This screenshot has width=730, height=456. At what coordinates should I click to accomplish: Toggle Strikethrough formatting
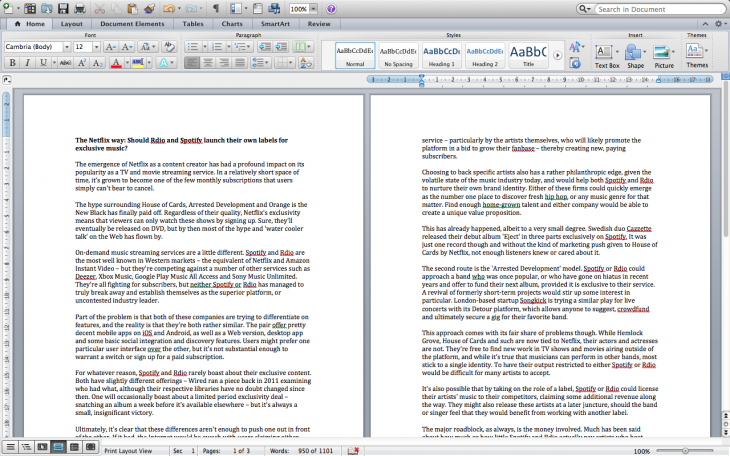[x=65, y=62]
